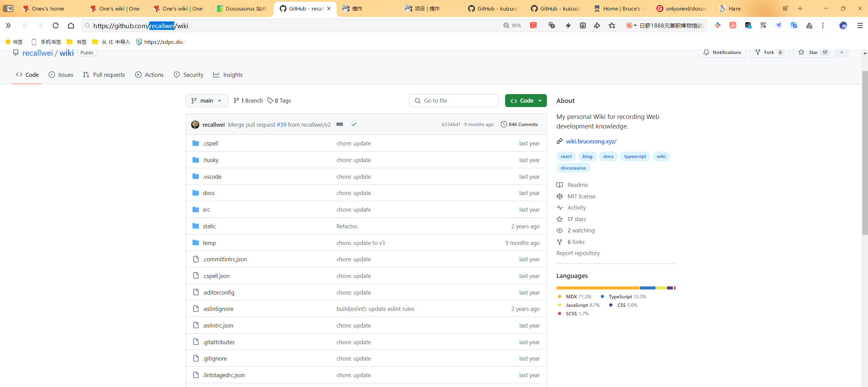Click 0 Tags link
The height and width of the screenshot is (387, 868).
point(279,101)
